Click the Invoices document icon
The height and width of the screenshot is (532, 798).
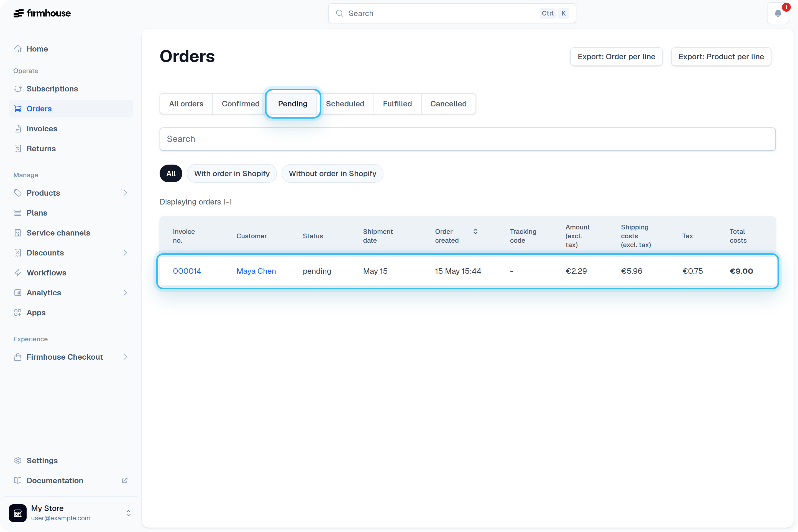click(x=18, y=129)
